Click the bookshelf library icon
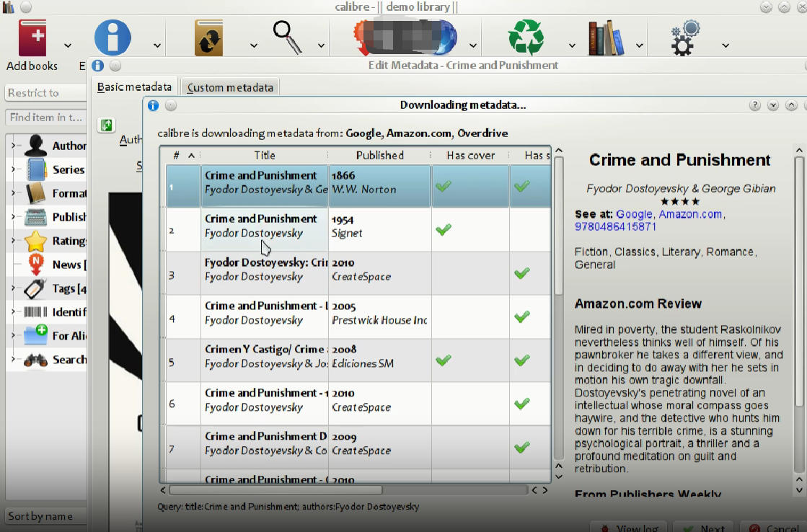This screenshot has height=532, width=807. 607,37
